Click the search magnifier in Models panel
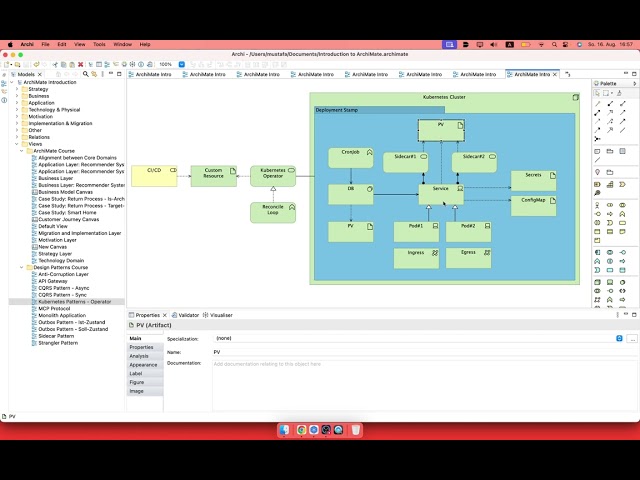This screenshot has width=640, height=480. coord(86,74)
